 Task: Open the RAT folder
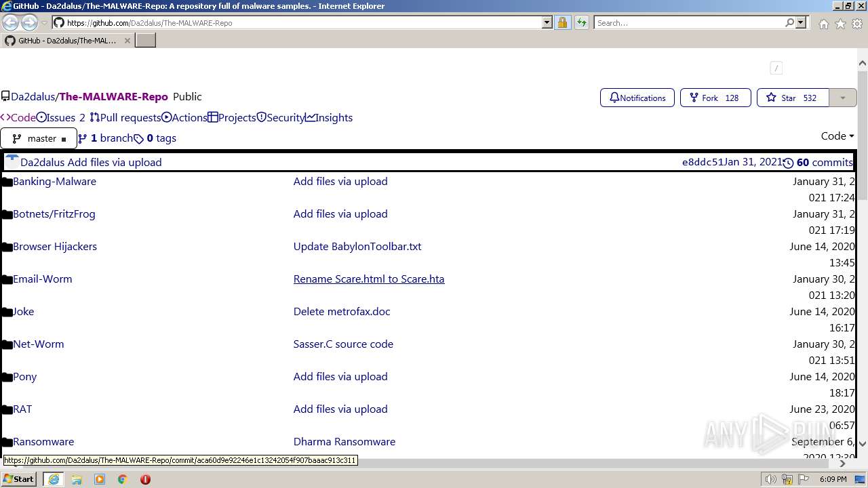pyautogui.click(x=22, y=409)
